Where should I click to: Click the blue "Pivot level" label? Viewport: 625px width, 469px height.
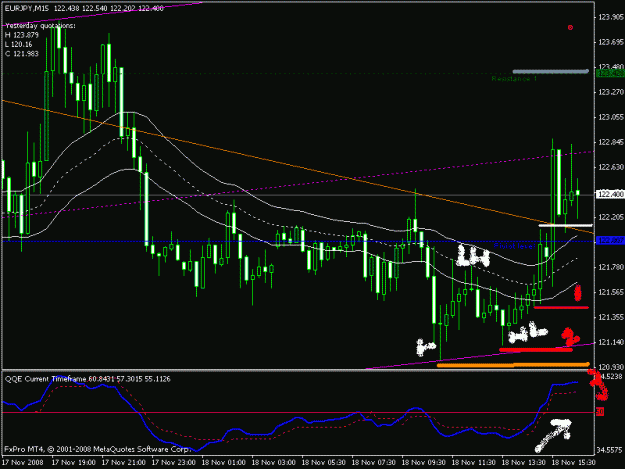[514, 246]
